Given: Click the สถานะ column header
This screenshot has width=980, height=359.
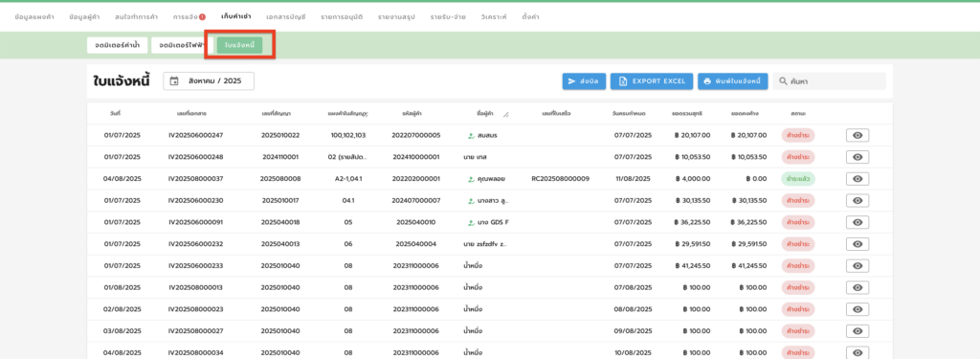Looking at the screenshot, I should (797, 114).
